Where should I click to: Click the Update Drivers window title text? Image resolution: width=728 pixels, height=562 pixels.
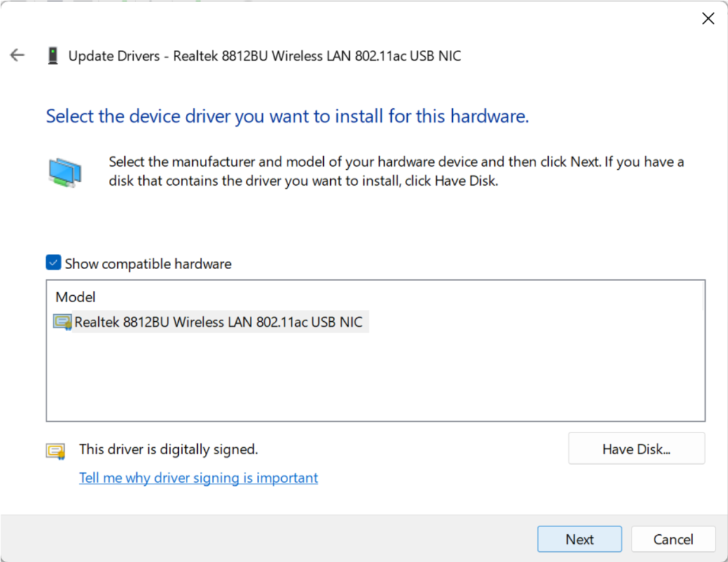pyautogui.click(x=265, y=56)
